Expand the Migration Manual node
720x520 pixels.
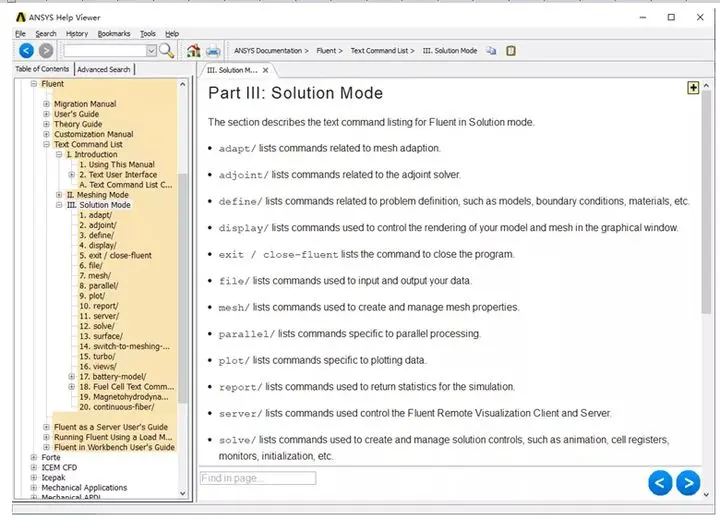(46, 104)
